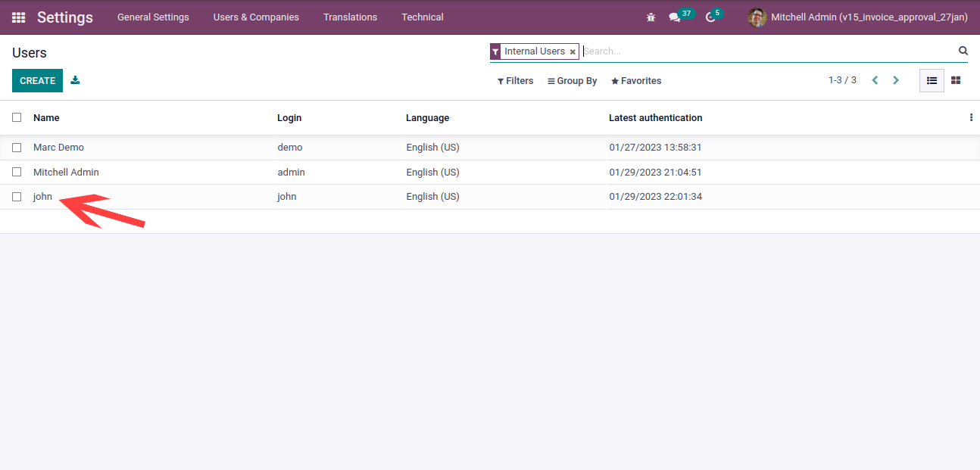
Task: Tick the john row checkbox
Action: point(17,197)
